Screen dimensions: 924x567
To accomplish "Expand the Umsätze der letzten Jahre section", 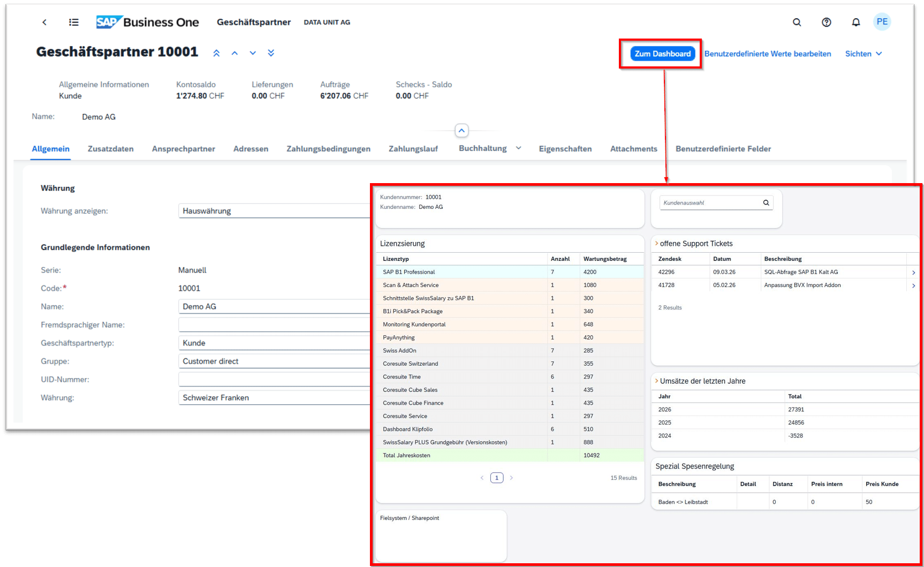I will click(x=657, y=381).
